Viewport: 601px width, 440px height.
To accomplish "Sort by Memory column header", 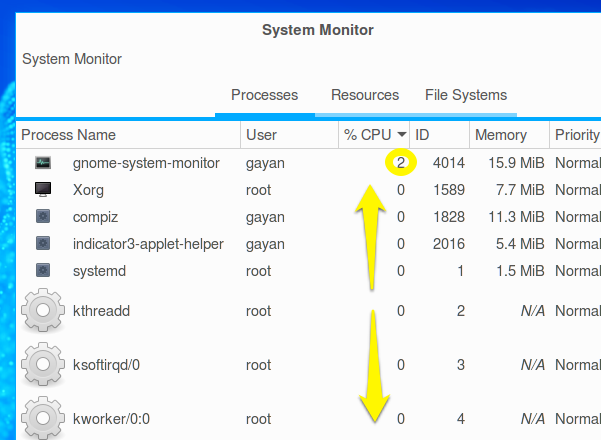I will pos(509,135).
